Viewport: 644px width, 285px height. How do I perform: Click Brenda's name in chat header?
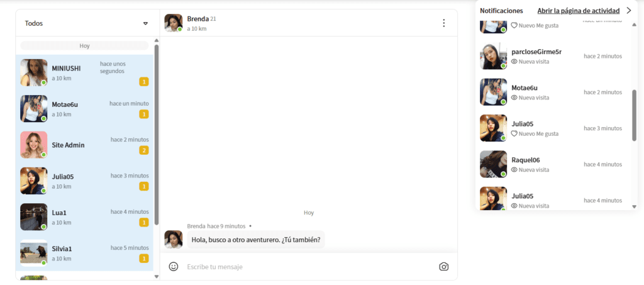pyautogui.click(x=197, y=19)
